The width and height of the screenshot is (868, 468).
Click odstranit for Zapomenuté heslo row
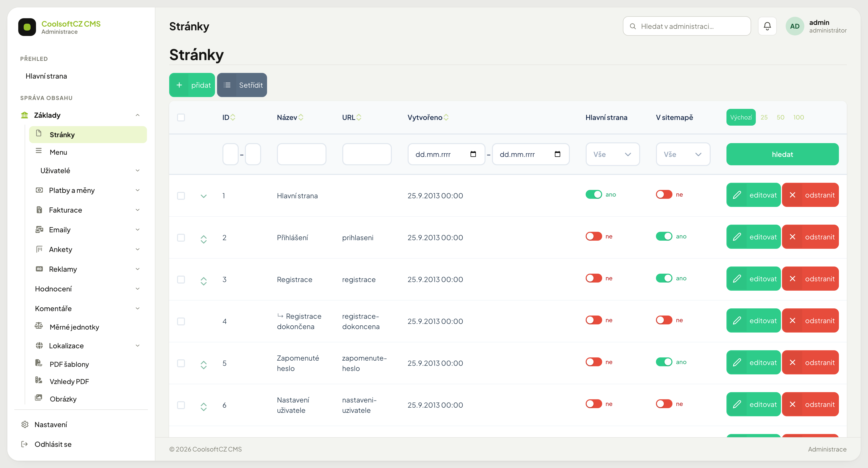(x=810, y=362)
